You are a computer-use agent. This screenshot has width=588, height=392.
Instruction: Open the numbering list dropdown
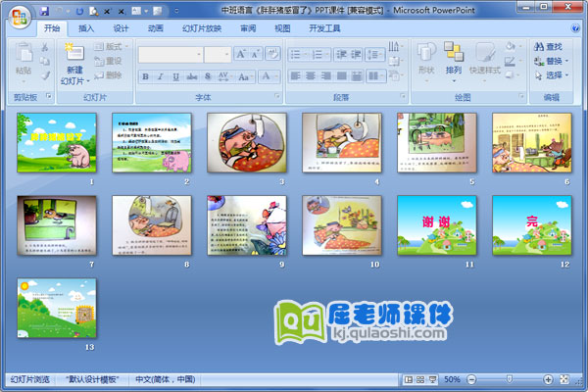click(x=319, y=55)
